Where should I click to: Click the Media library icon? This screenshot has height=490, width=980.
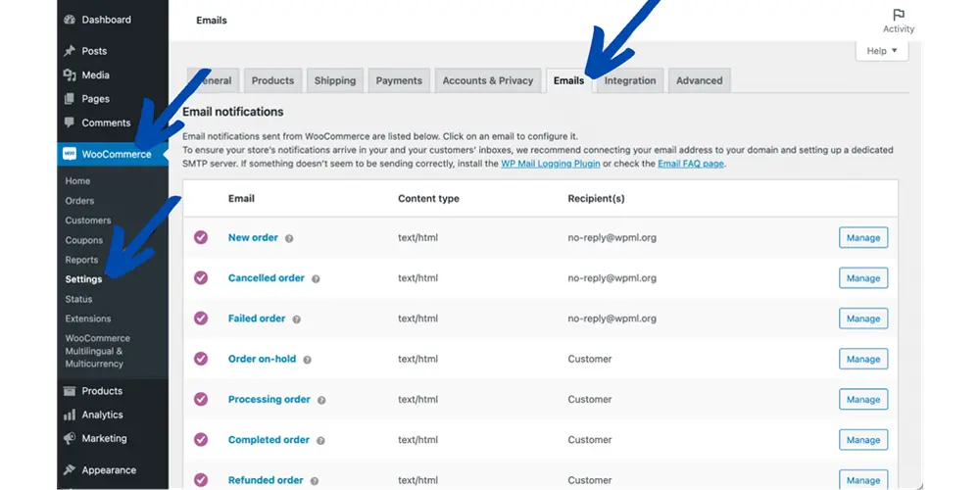click(x=70, y=75)
